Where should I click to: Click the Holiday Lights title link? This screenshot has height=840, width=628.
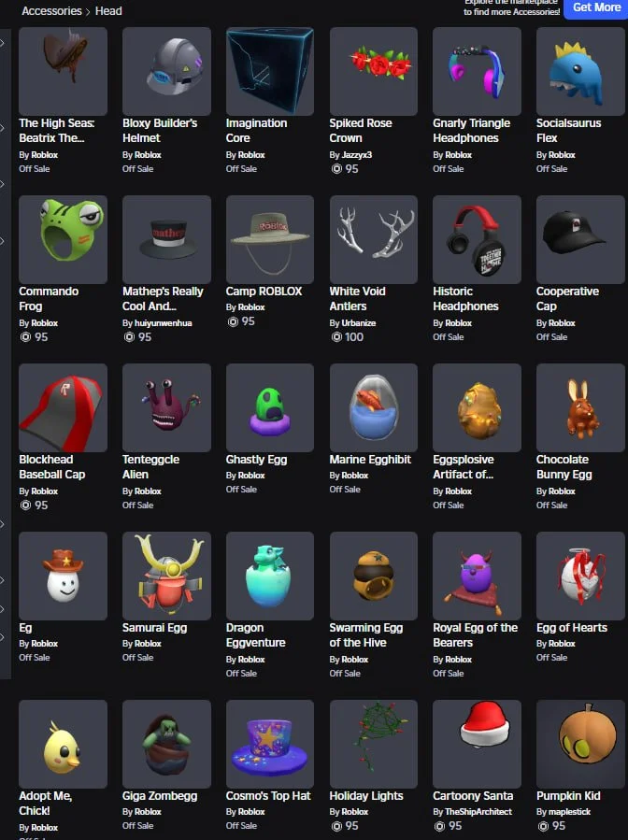(366, 796)
